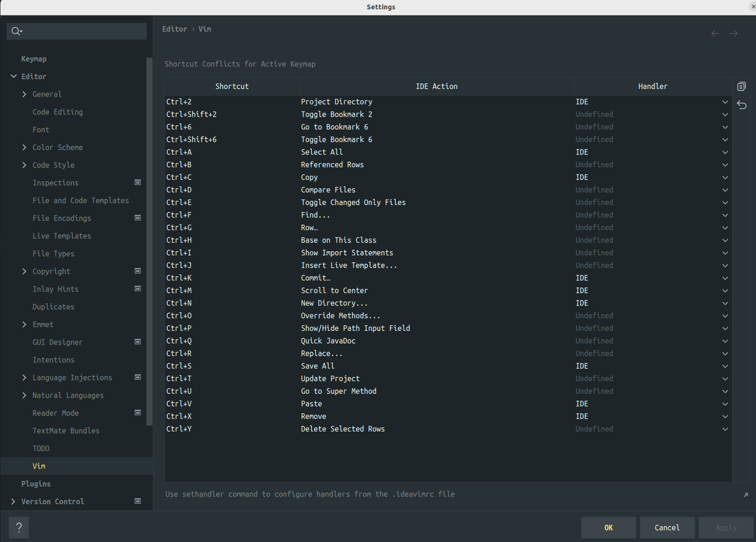This screenshot has width=756, height=542.
Task: Click the project-level icon next to Reader Mode
Action: point(138,412)
